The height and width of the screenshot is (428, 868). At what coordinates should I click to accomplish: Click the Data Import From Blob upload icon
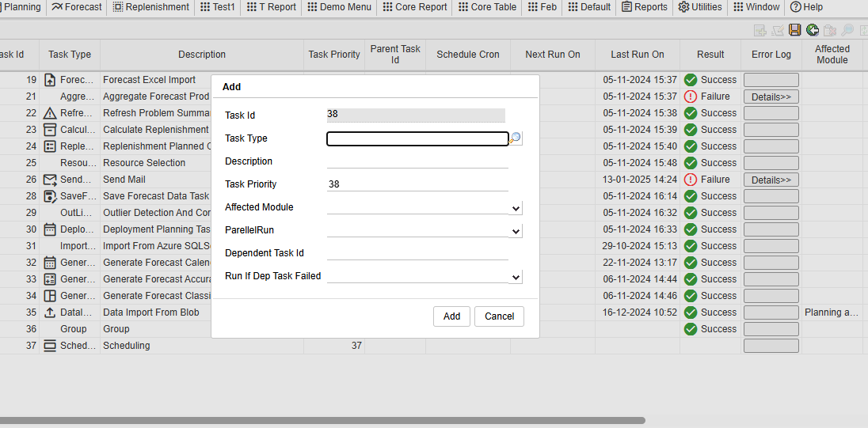tap(51, 312)
